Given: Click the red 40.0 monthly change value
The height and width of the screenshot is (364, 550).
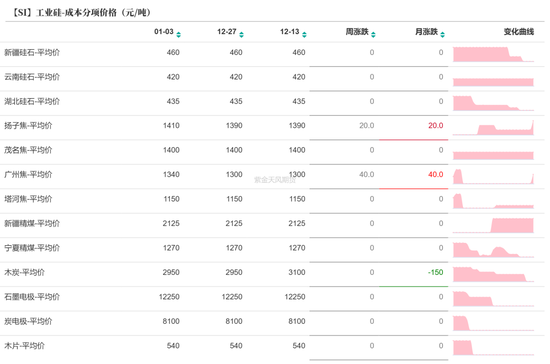Looking at the screenshot, I should (436, 174).
